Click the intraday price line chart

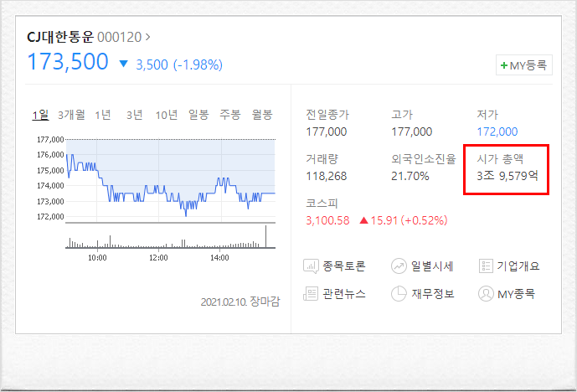[x=170, y=181]
